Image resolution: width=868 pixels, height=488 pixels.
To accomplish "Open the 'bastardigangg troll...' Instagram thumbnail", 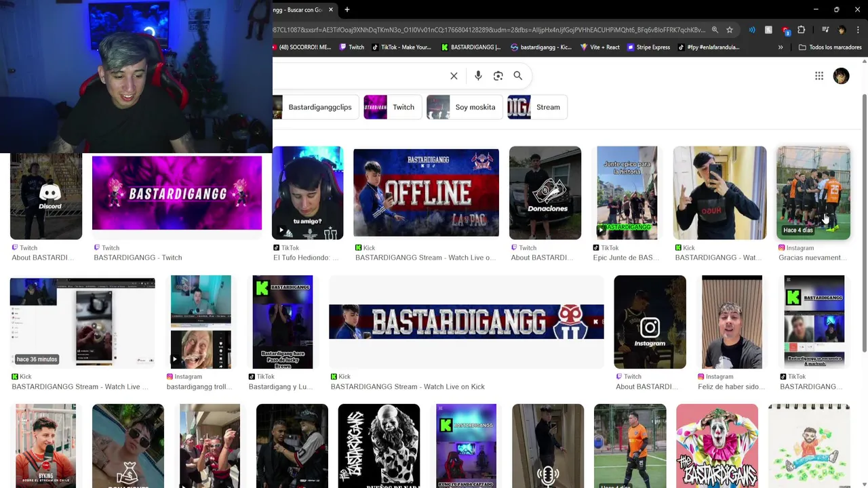I will pyautogui.click(x=201, y=322).
